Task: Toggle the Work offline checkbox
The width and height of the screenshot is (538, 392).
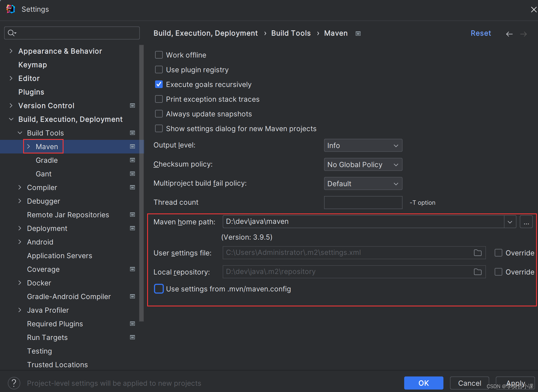Action: click(x=159, y=55)
